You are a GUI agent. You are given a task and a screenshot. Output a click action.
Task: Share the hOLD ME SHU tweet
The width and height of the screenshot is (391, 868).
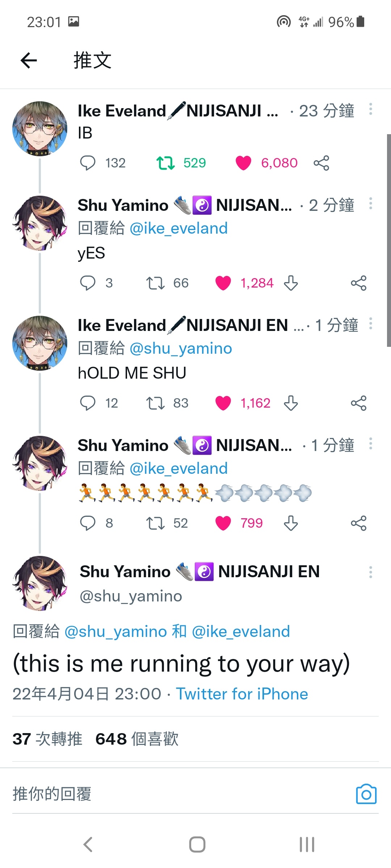click(x=359, y=403)
